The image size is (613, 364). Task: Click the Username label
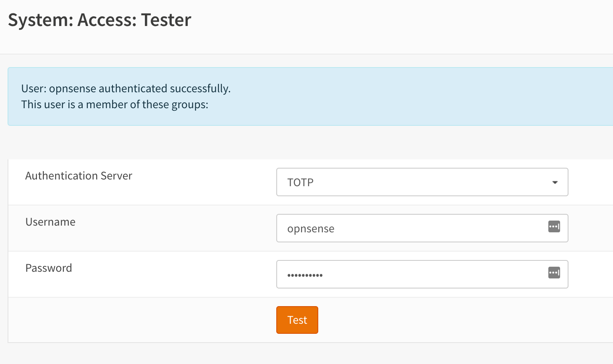click(50, 222)
